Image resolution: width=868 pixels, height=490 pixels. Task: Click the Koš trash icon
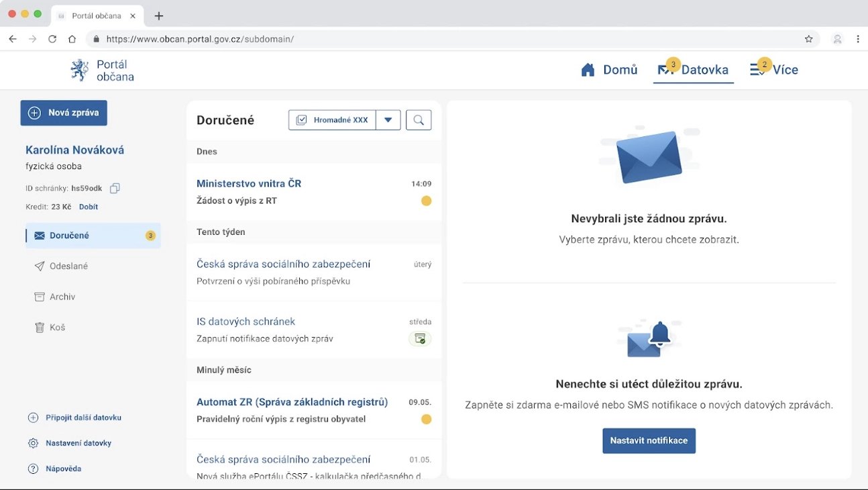(40, 328)
